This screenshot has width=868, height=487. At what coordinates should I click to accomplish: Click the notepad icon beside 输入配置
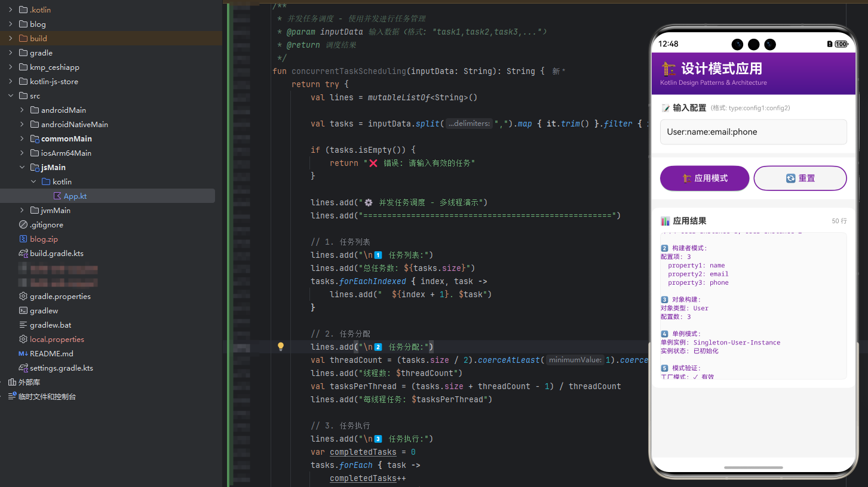click(x=665, y=108)
